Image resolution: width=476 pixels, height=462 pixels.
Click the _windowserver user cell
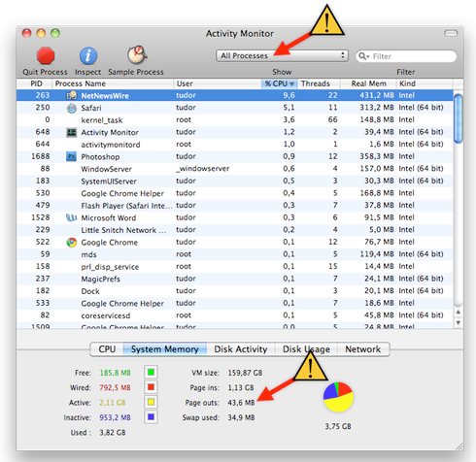(x=203, y=169)
